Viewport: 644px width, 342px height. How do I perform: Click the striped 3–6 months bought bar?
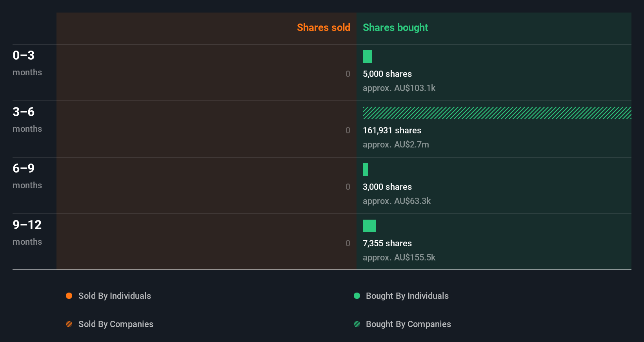click(497, 113)
